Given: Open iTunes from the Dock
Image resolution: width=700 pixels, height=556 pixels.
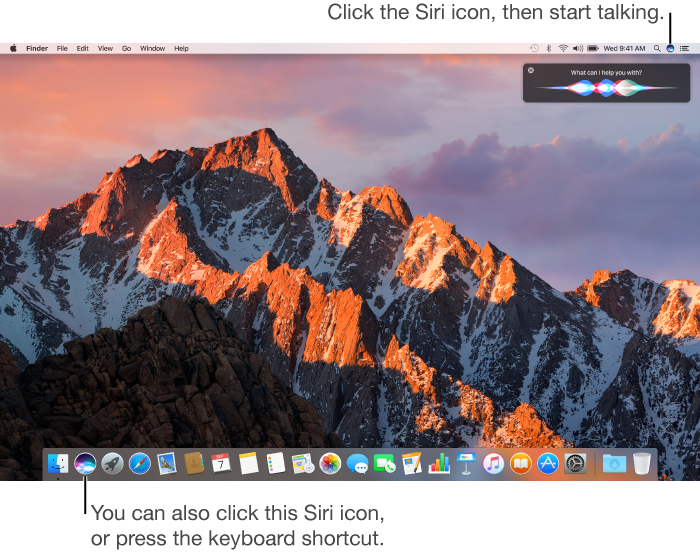Looking at the screenshot, I should point(493,463).
